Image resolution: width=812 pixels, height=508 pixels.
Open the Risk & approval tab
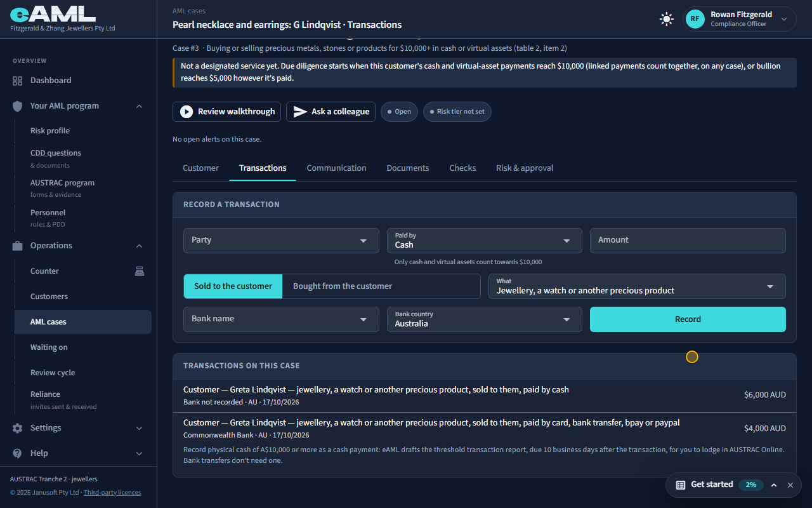click(525, 168)
